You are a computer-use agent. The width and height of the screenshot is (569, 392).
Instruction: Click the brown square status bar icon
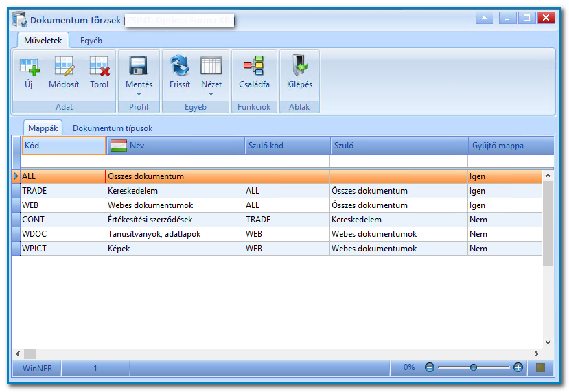point(540,368)
